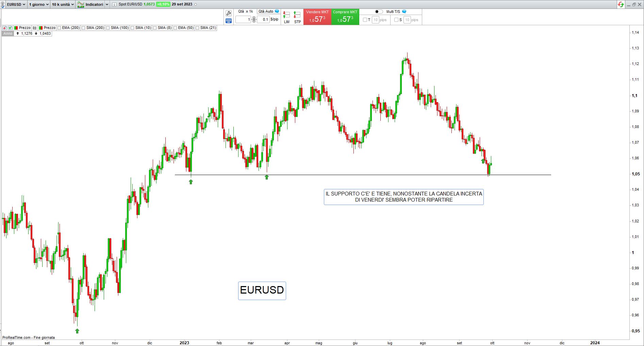Click the green arrow marker near the September 2023 candles
644x346 pixels.
483,161
